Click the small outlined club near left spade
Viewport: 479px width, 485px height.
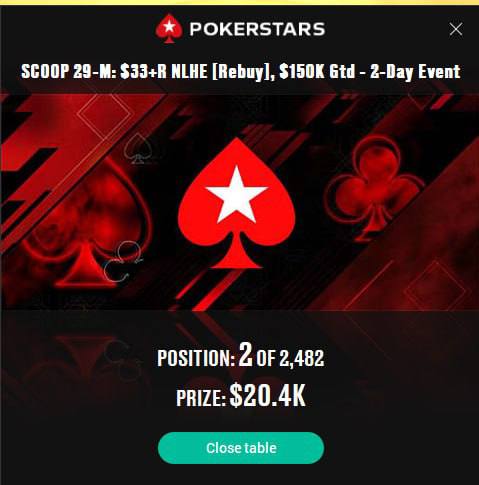pos(122,261)
